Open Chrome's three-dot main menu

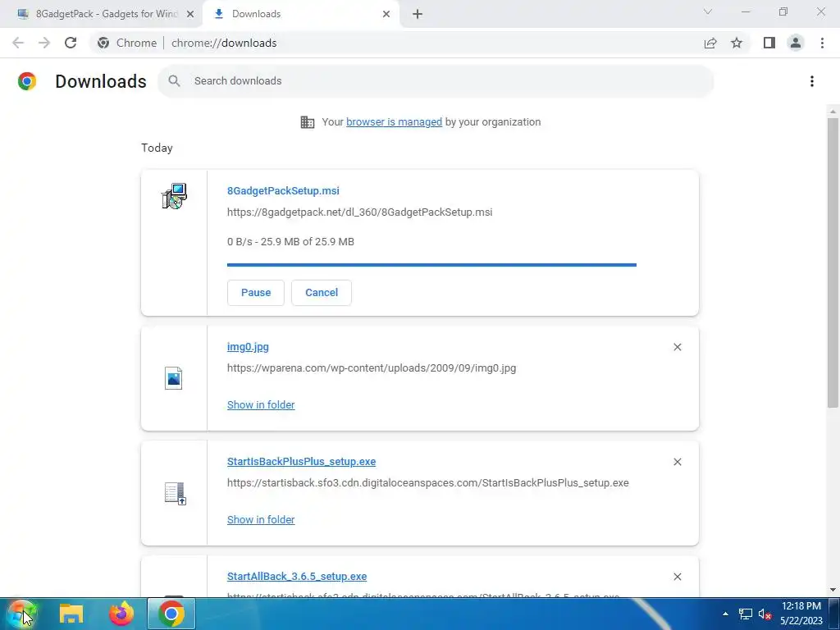[822, 43]
